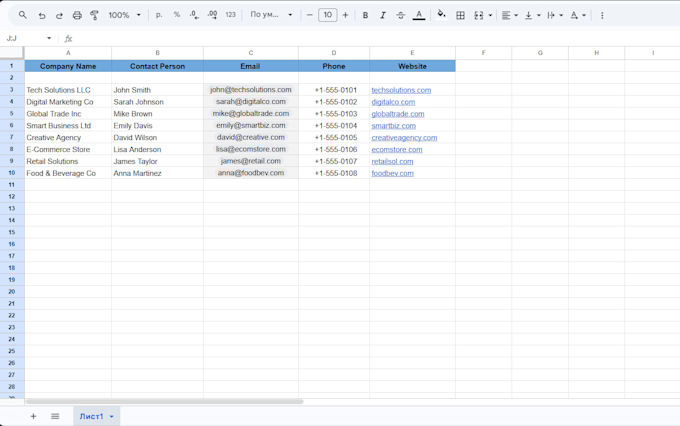
Task: Click the font size field showing 10
Action: click(327, 15)
